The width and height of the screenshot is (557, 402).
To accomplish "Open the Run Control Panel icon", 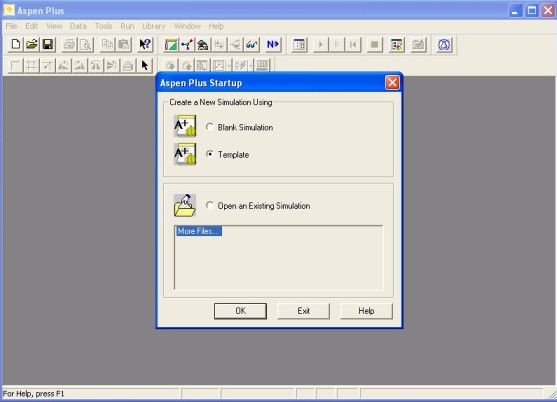I will coord(299,45).
